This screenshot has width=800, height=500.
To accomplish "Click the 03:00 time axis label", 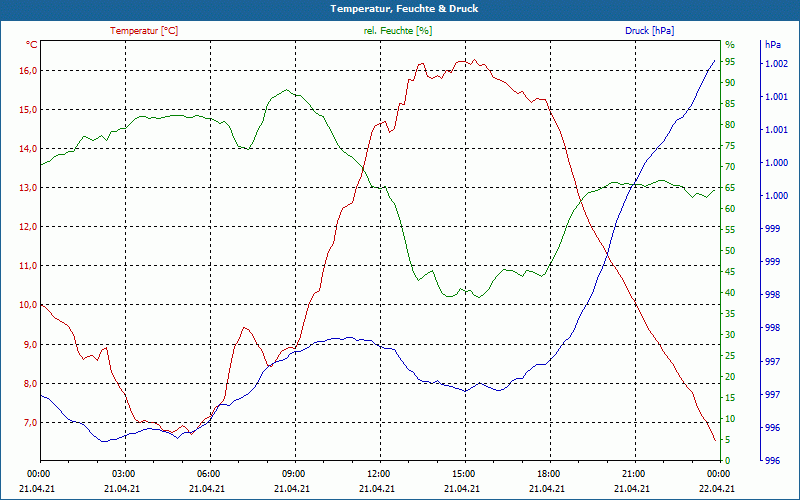I will (x=122, y=473).
